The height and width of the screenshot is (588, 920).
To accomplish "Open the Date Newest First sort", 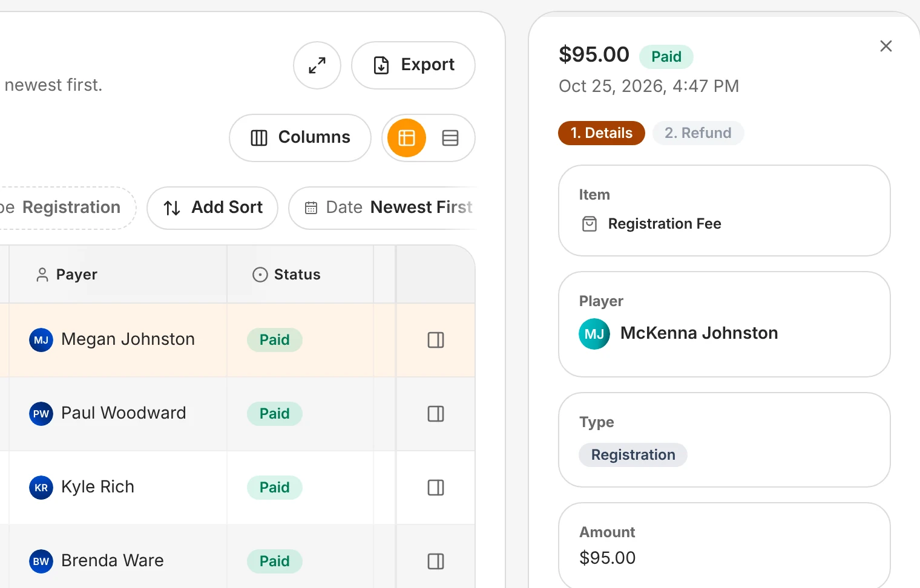I will pos(383,208).
